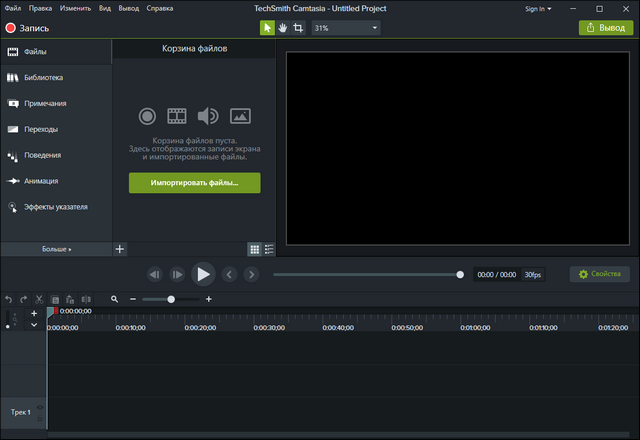Click the Импортировать файлы button

pyautogui.click(x=194, y=183)
